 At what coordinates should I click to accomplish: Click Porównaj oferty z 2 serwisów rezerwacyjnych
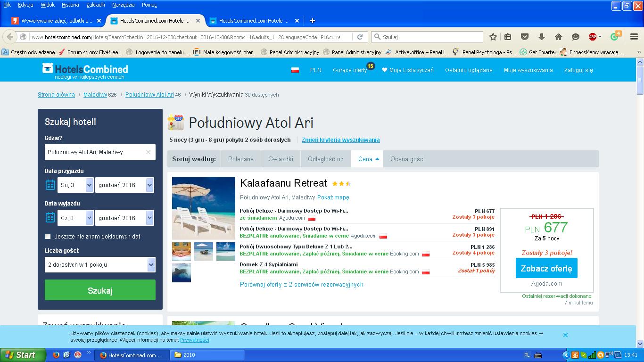click(302, 284)
